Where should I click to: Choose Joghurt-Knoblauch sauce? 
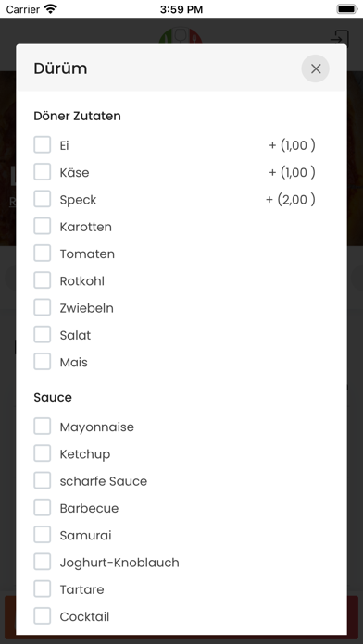(x=42, y=563)
